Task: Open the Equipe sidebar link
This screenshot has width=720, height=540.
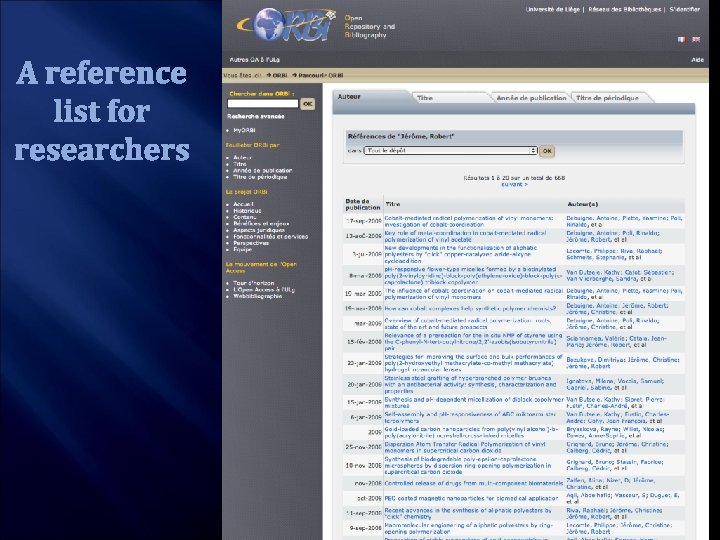Action: coord(242,249)
